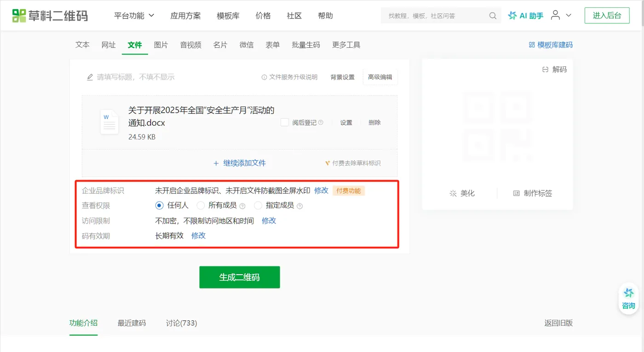Click the 高级编辑 button
The height and width of the screenshot is (352, 644).
point(380,77)
